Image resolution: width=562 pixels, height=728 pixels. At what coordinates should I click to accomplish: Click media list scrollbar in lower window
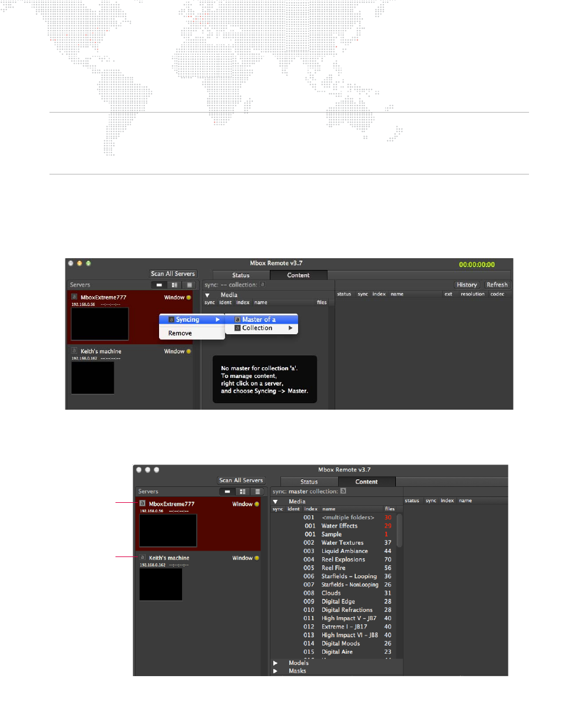[399, 531]
